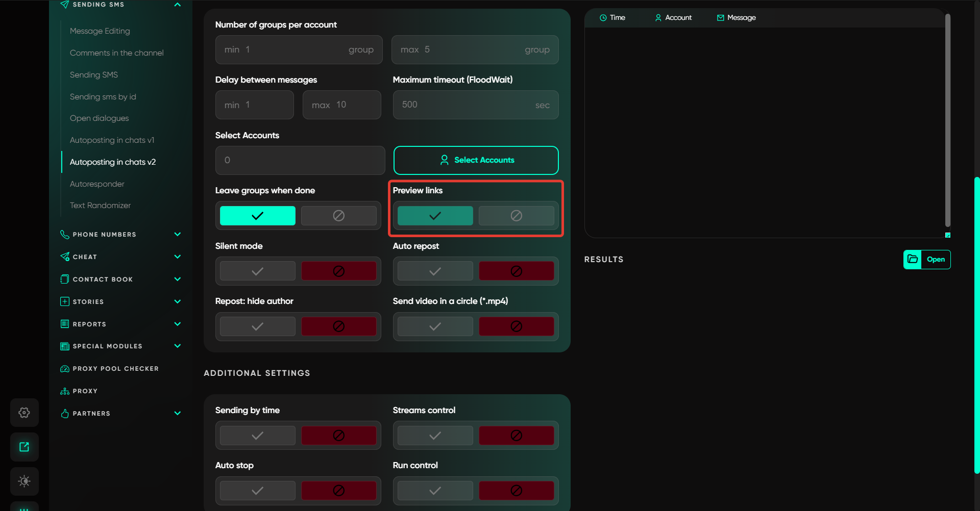This screenshot has height=511, width=980.
Task: Disable Leave groups when done
Action: pos(338,216)
